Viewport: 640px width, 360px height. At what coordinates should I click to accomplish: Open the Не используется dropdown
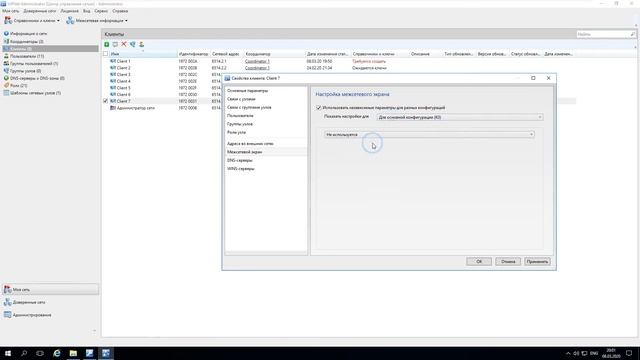coord(429,134)
